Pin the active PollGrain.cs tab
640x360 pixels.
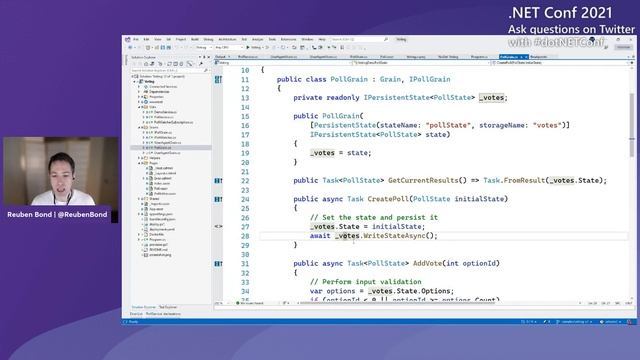521,57
